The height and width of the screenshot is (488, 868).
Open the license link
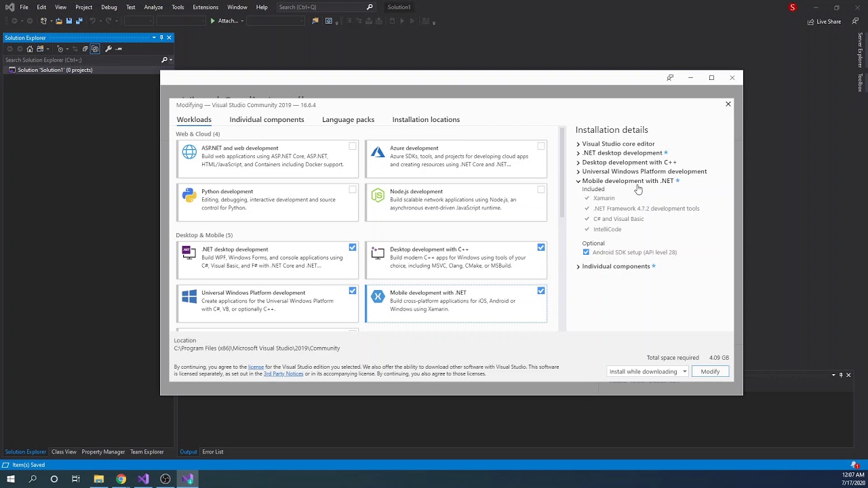click(256, 367)
